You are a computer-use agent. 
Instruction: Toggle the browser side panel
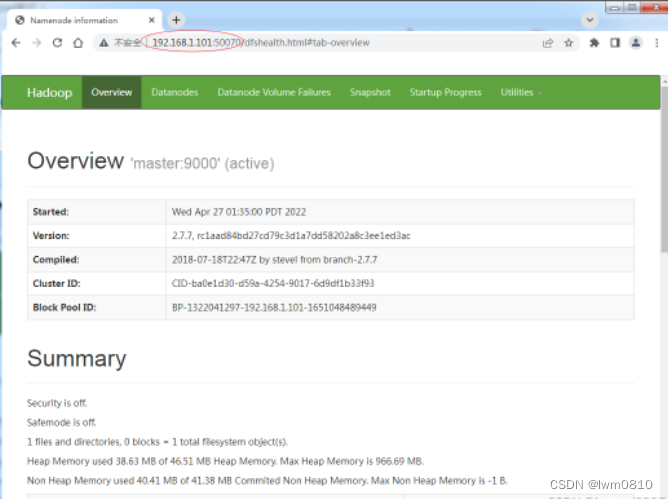(x=615, y=43)
